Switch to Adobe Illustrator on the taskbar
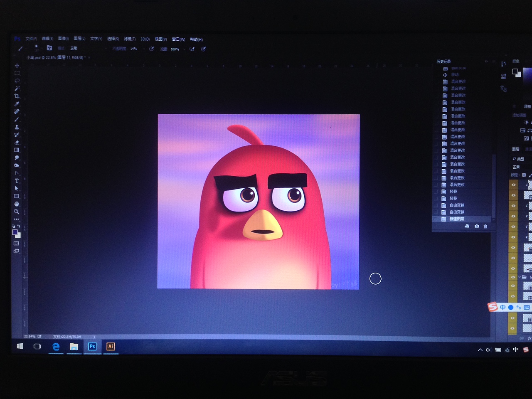The image size is (532, 399). 111,346
